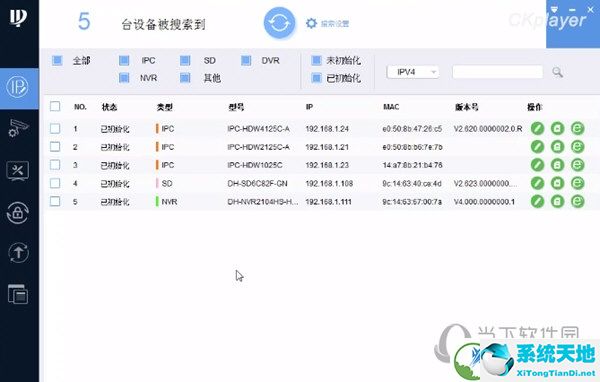Open details icon for IPC-HDW1025C row

(x=557, y=165)
